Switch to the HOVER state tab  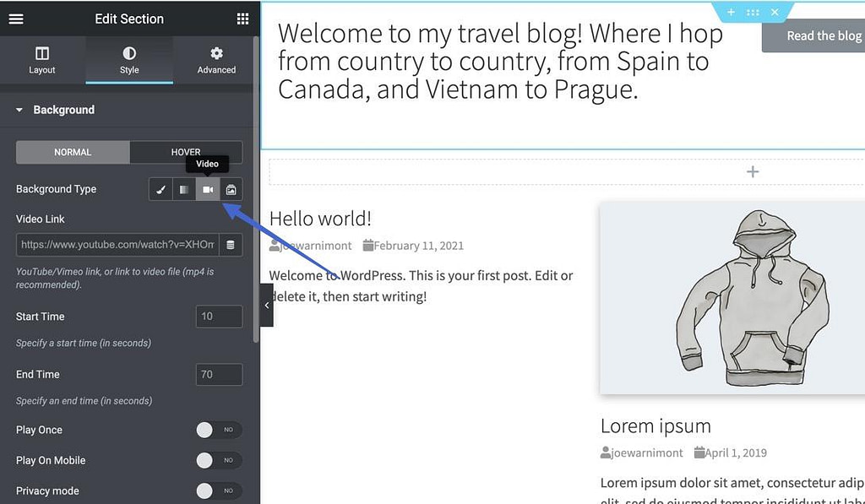pos(185,152)
